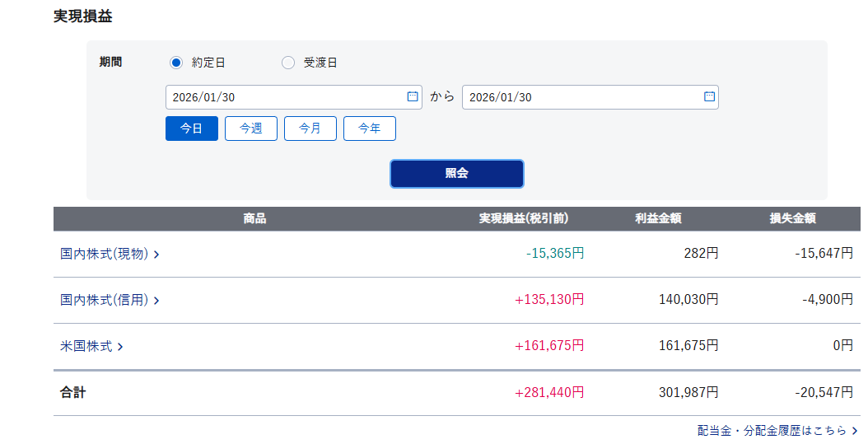
Task: Click the 商品 column header
Action: 254,219
